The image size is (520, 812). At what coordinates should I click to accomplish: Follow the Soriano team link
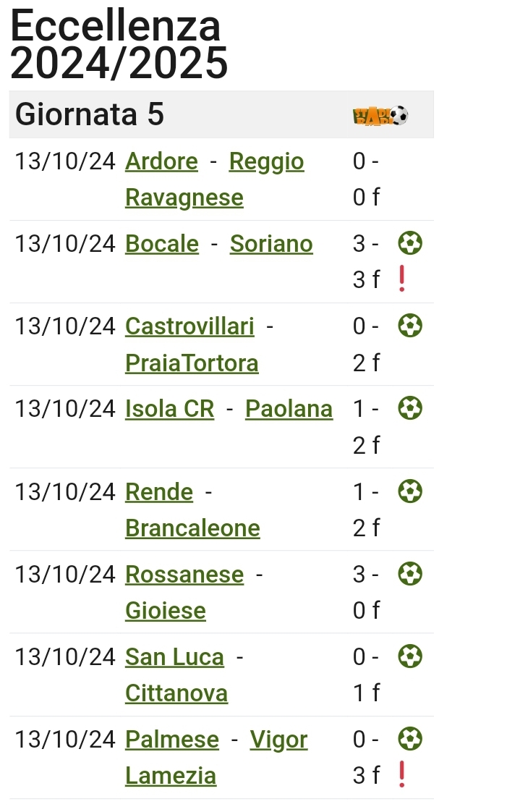coord(271,244)
